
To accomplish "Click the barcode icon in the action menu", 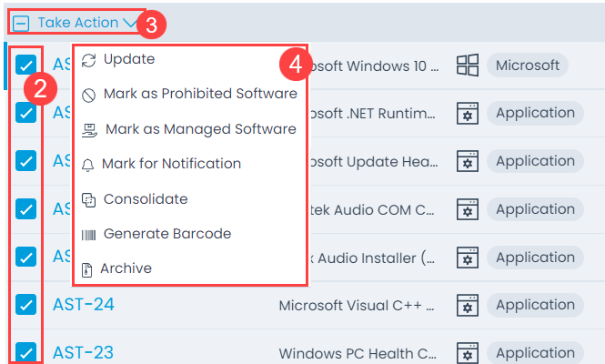I will point(88,235).
